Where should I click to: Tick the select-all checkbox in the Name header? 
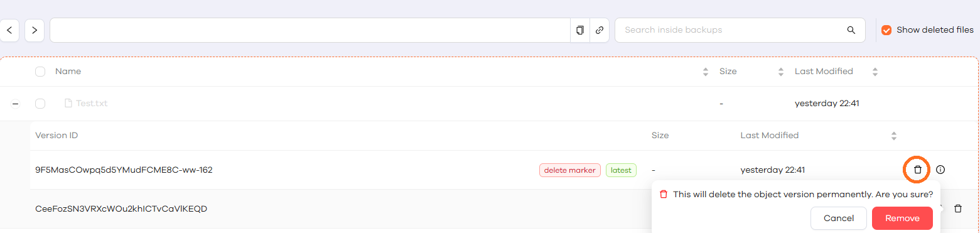(40, 72)
